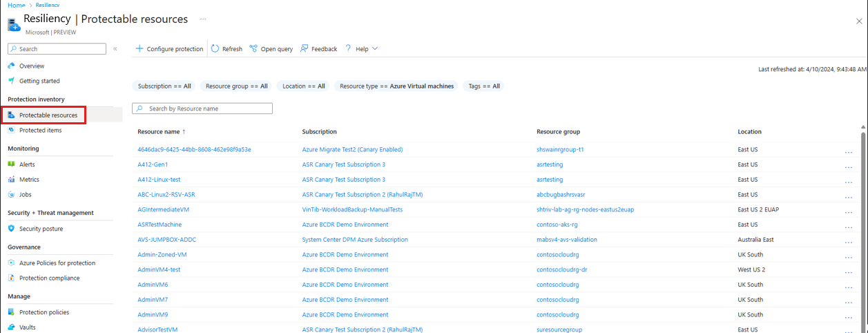Open resource ABC-Linux2-RSV-ASR
This screenshot has width=868, height=333.
[166, 195]
